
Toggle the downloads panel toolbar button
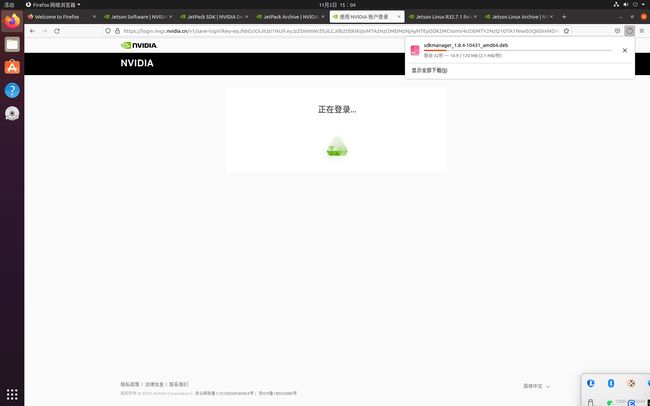pyautogui.click(x=629, y=31)
